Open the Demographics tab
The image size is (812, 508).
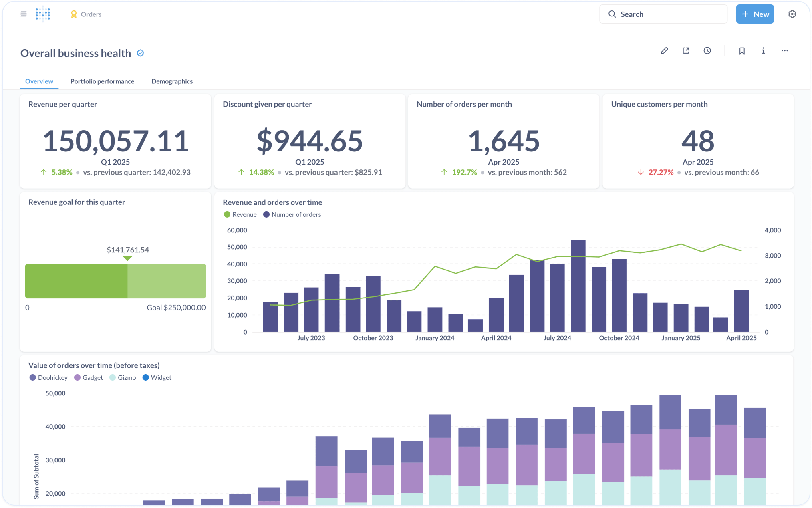(x=172, y=81)
